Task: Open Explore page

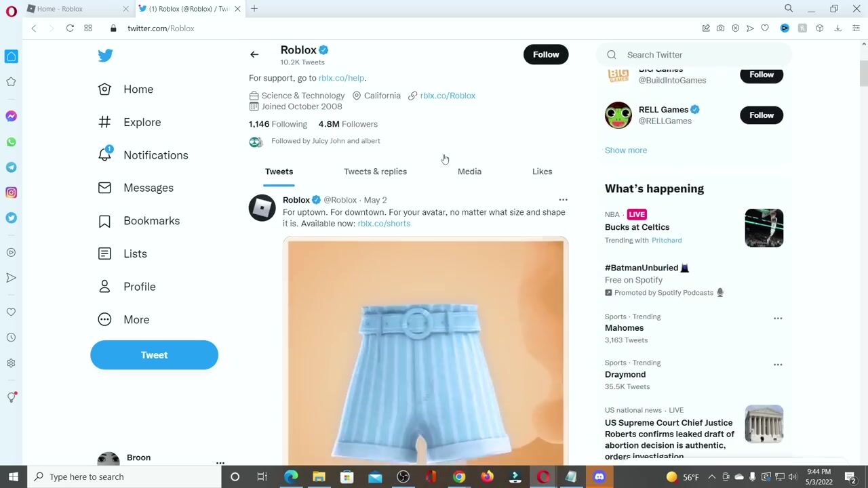Action: (x=130, y=122)
